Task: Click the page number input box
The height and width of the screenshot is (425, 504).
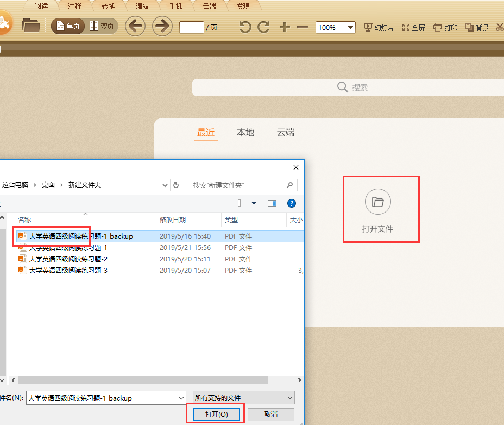Action: 192,27
